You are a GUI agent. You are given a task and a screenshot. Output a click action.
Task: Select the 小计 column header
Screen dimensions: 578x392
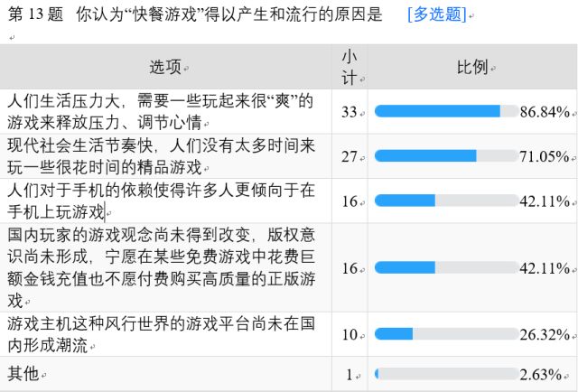point(350,67)
